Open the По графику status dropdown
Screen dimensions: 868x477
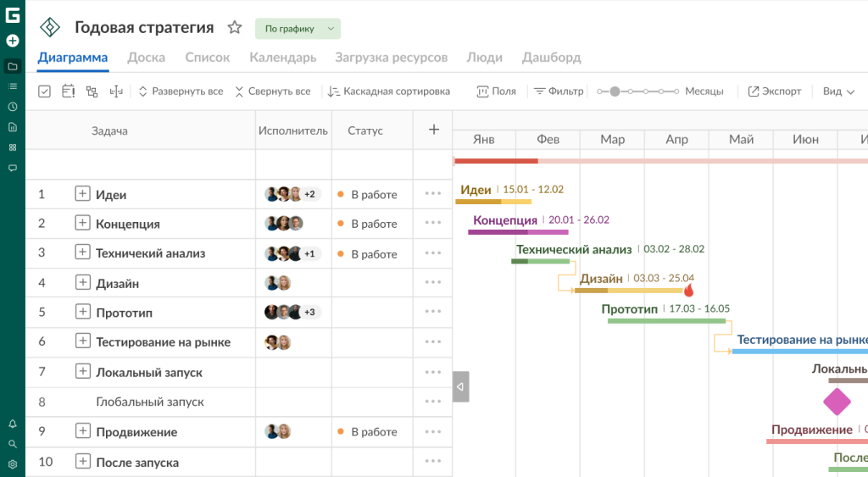pos(298,29)
